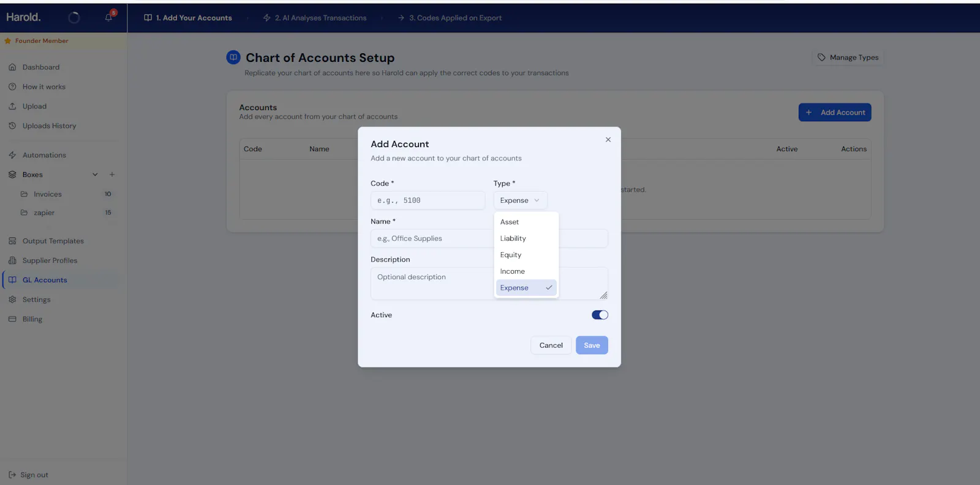Image resolution: width=980 pixels, height=485 pixels.
Task: Click the Automations lightning icon
Action: pos(12,156)
